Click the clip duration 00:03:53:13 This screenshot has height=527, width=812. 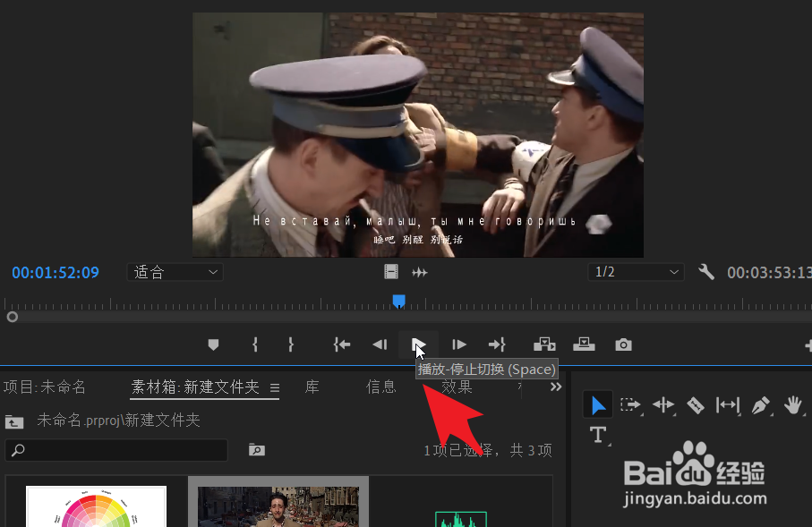[769, 273]
